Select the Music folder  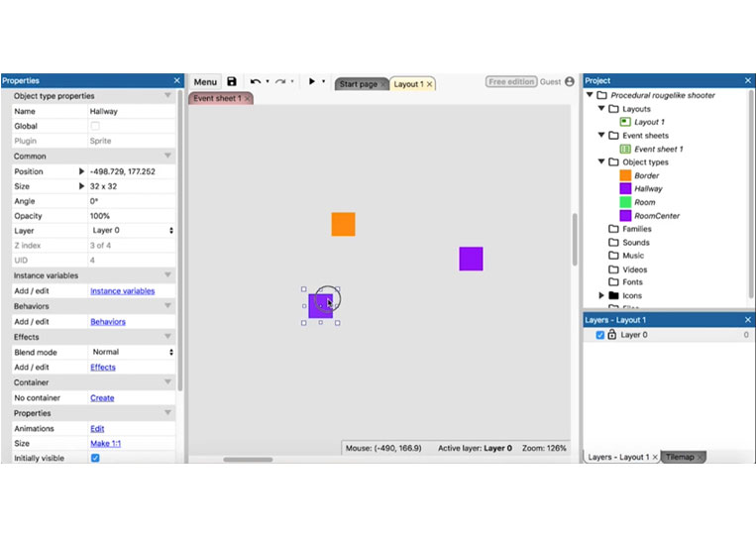pyautogui.click(x=626, y=256)
